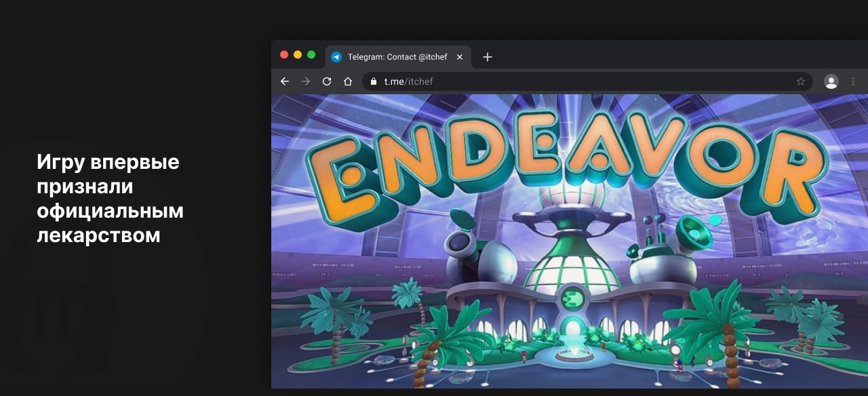This screenshot has height=396, width=868.
Task: Reload the t.me/itchef page
Action: point(327,81)
